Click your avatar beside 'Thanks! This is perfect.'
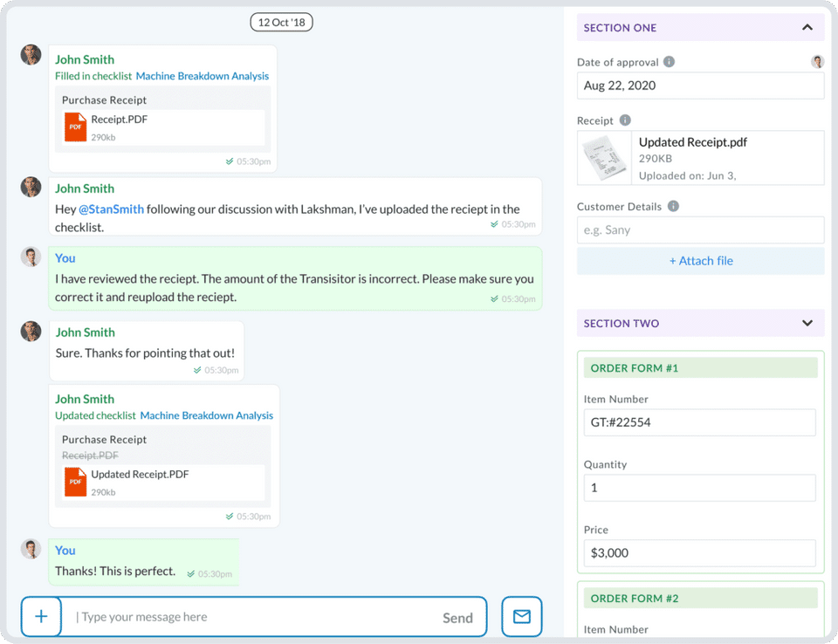 click(31, 549)
